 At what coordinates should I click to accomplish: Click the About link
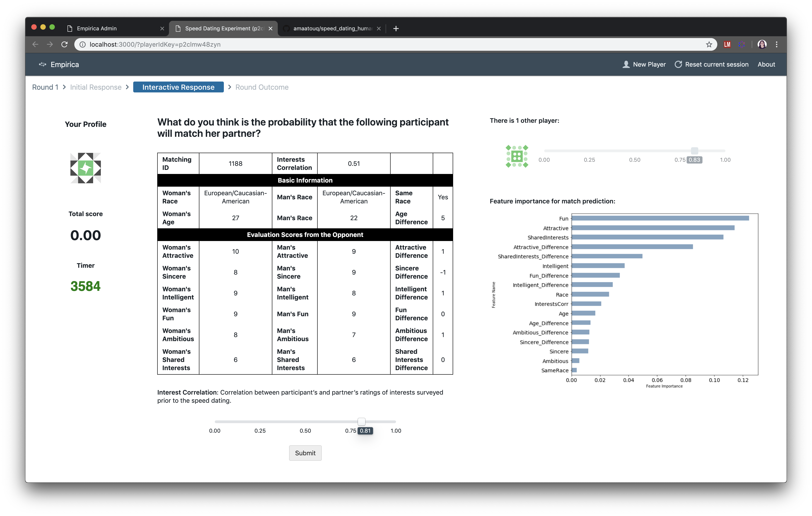pos(766,64)
